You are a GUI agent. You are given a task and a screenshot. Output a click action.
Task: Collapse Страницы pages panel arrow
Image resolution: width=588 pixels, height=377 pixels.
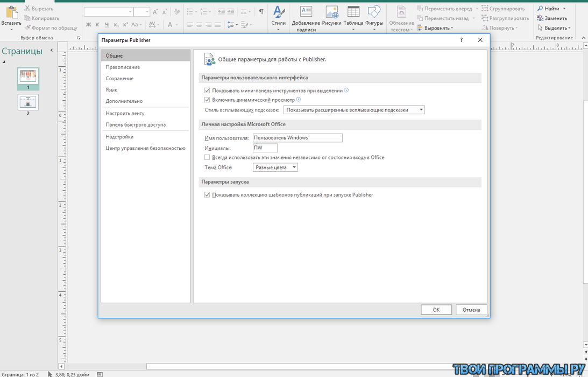[x=52, y=50]
